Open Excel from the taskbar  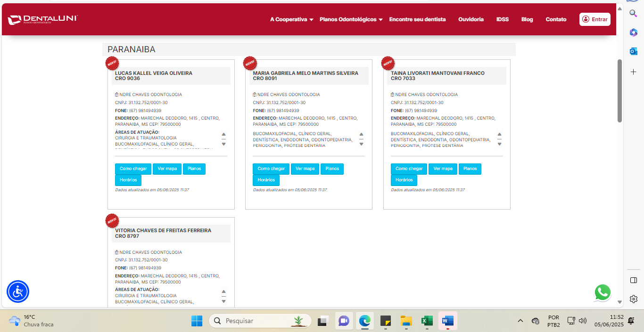pos(426,321)
